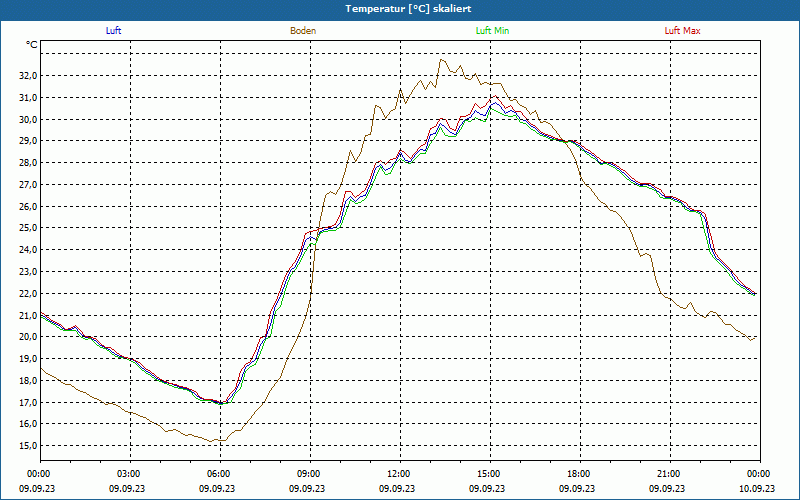Click the 26,0 y-axis value
This screenshot has width=800, height=500.
(x=27, y=207)
